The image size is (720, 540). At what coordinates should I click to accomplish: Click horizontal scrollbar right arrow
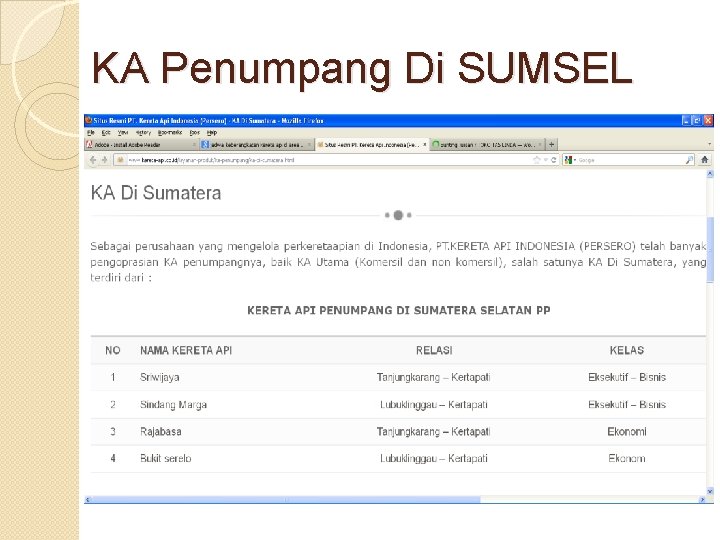(702, 500)
